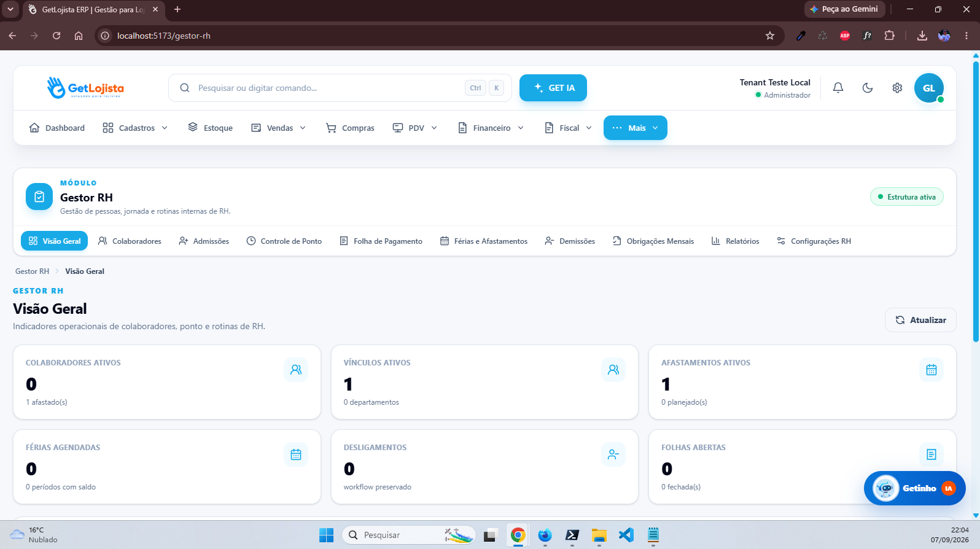This screenshot has width=980, height=549.
Task: Switch to Colaboradores tab
Action: coord(130,241)
